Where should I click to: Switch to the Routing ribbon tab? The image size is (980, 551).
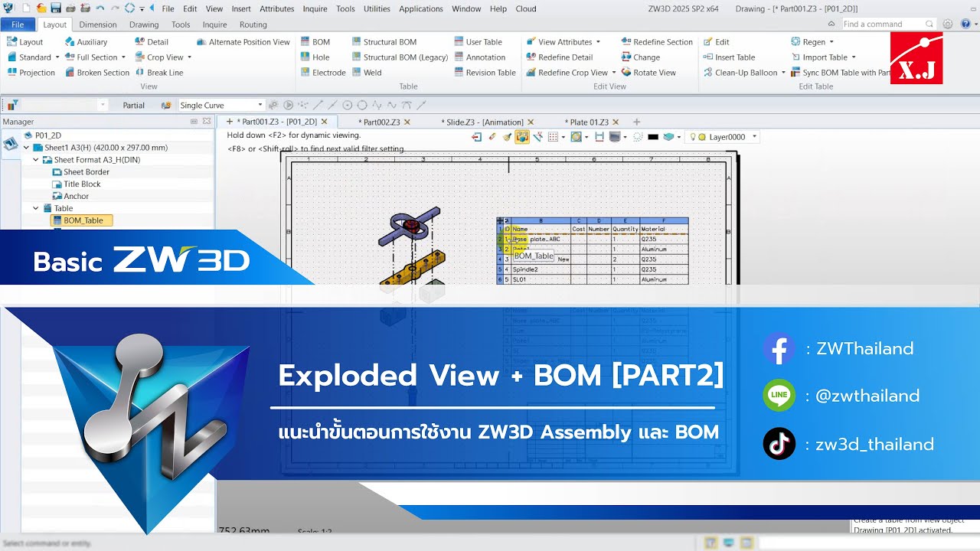[x=253, y=24]
